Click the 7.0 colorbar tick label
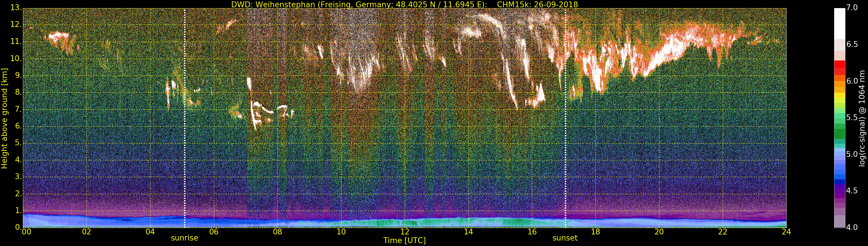 click(855, 8)
